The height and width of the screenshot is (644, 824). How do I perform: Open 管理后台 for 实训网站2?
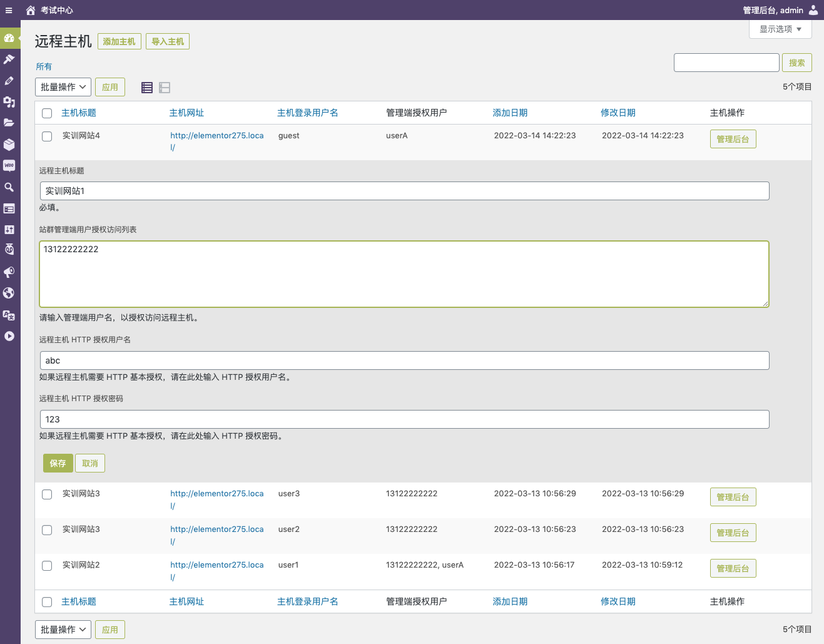click(x=733, y=568)
